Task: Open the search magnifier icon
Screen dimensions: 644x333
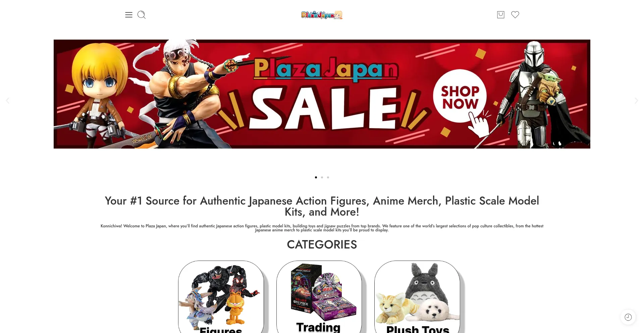Action: point(142,15)
